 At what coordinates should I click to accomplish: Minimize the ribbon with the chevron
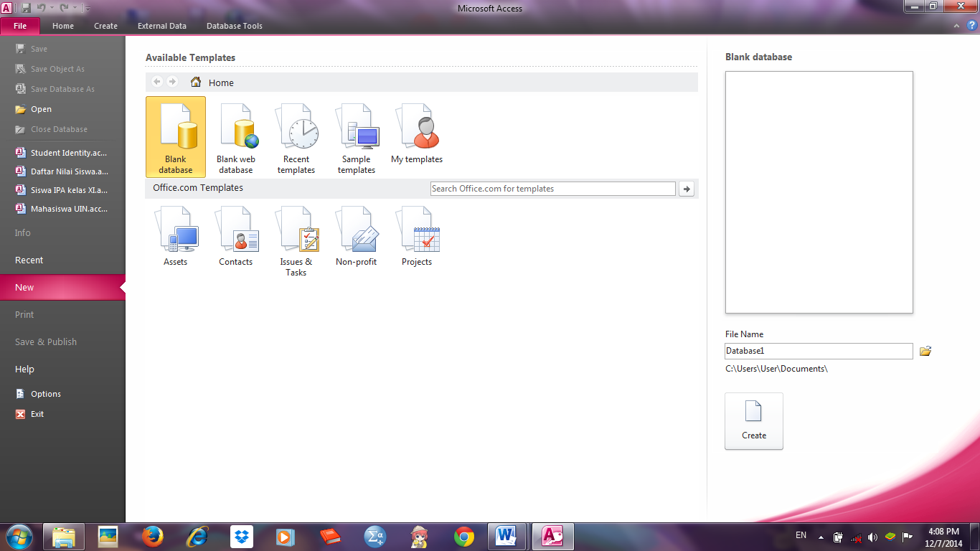pos(956,26)
